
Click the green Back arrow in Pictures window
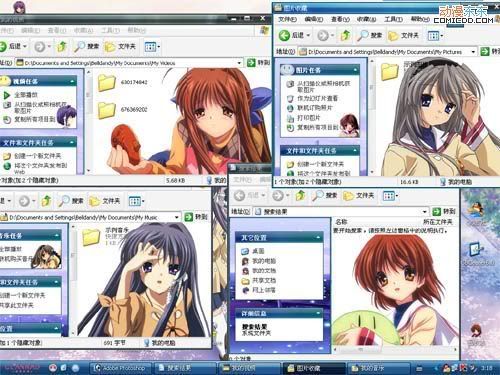tap(284, 35)
